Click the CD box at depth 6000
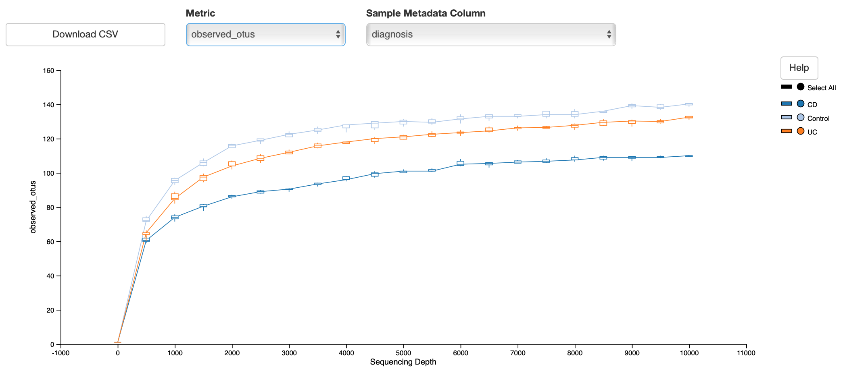868x369 pixels. point(461,163)
